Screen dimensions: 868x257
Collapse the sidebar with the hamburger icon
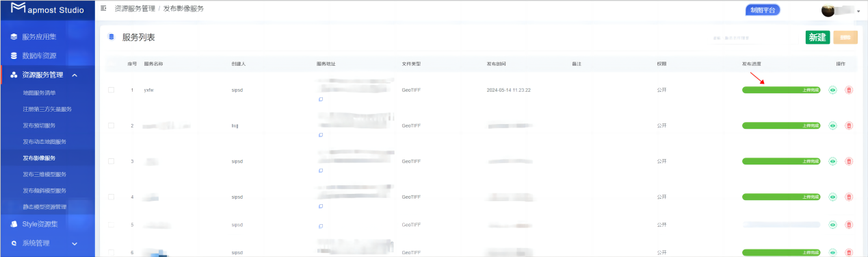pyautogui.click(x=103, y=9)
